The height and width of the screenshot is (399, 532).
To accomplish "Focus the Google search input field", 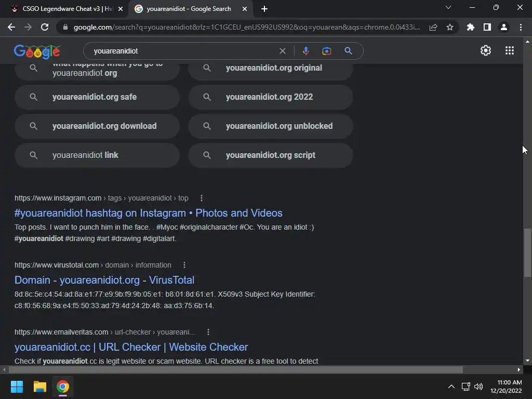I will 183,51.
